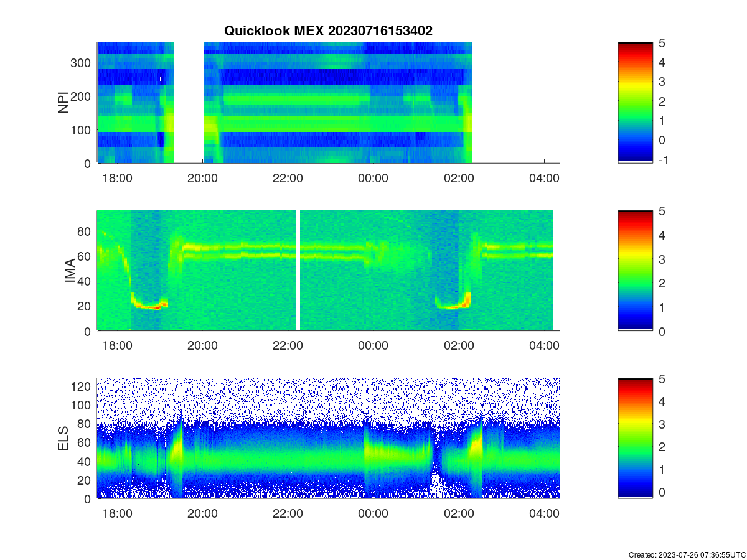Viewport: 747px width, 560px height.
Task: Click the 04:00 tick label under NPI plot
Action: (x=544, y=178)
